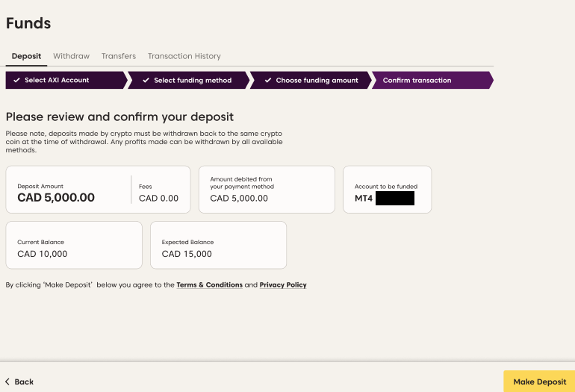Click the Expected Balance card
Viewport: 575px width, 392px height.
pyautogui.click(x=218, y=245)
